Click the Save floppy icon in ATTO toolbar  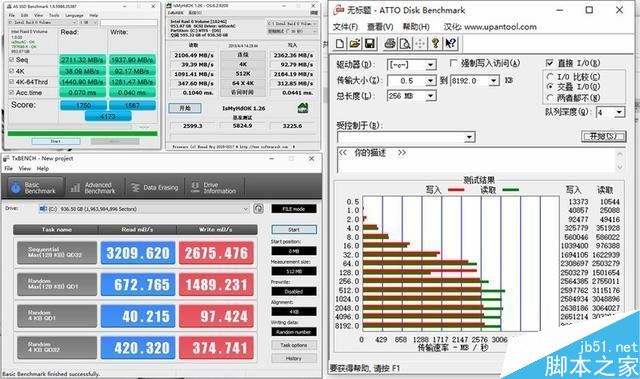pyautogui.click(x=370, y=43)
